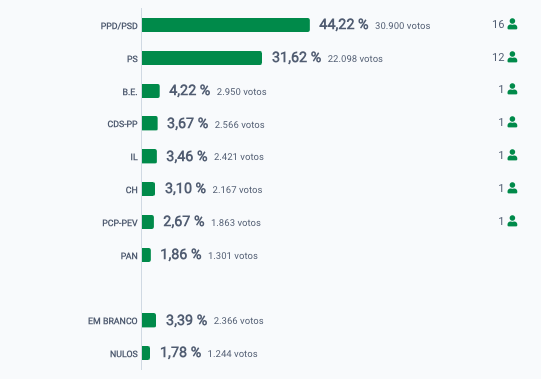Select the PCP-PEV party label

click(x=120, y=223)
